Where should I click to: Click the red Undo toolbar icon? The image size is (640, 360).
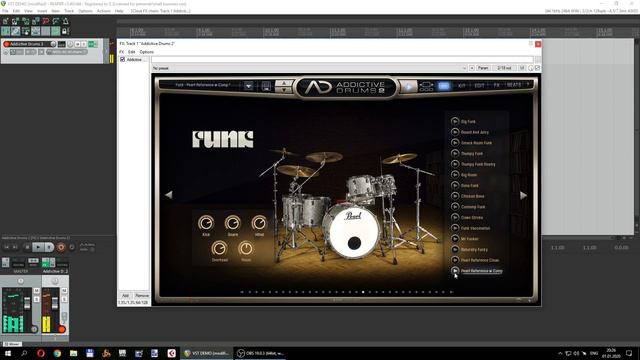pos(46,21)
